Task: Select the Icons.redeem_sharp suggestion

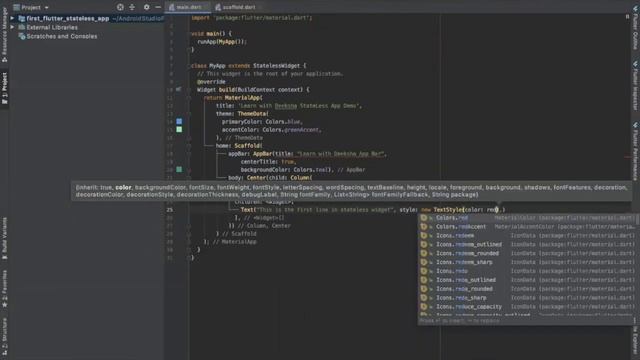Action: point(527,262)
